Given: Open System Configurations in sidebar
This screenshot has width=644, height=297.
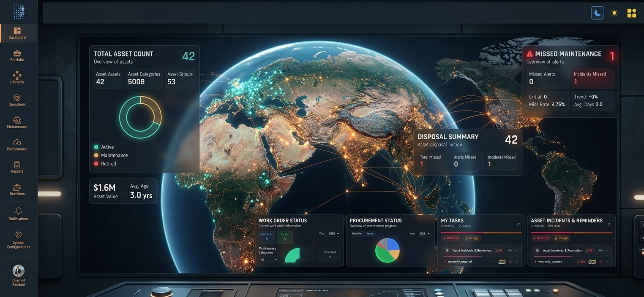Looking at the screenshot, I should [19, 240].
